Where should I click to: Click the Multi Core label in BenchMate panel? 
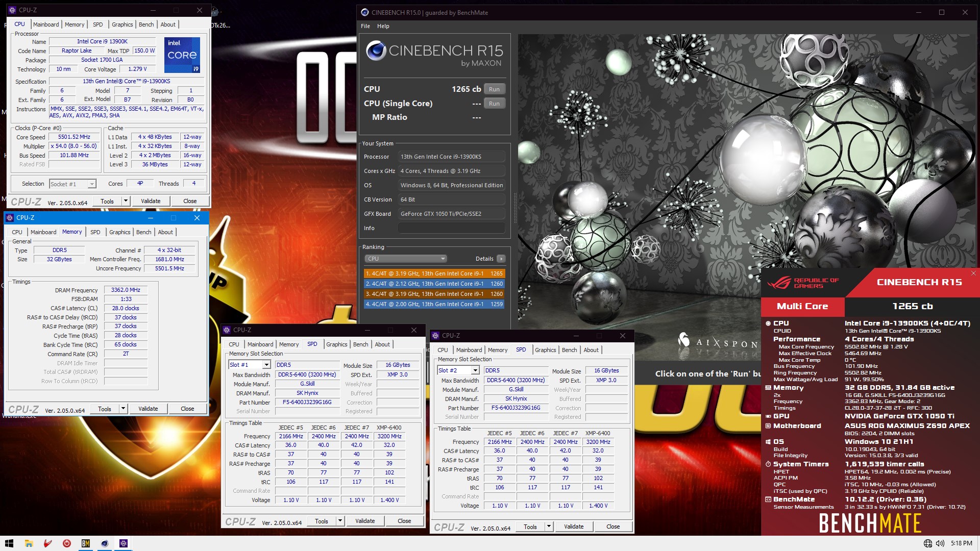[802, 306]
